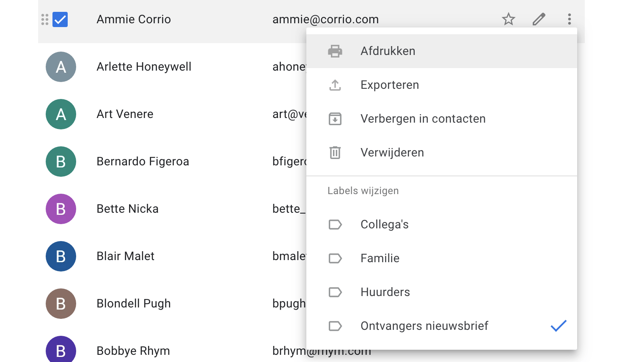The width and height of the screenshot is (644, 362).
Task: Click the drag handle beside Ammie Corrio
Action: click(x=45, y=19)
